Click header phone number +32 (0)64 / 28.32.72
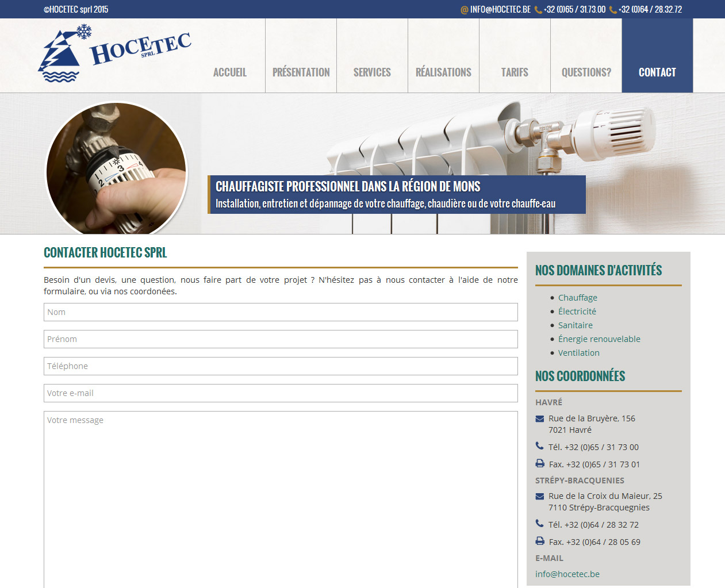The image size is (725, 588). [650, 10]
